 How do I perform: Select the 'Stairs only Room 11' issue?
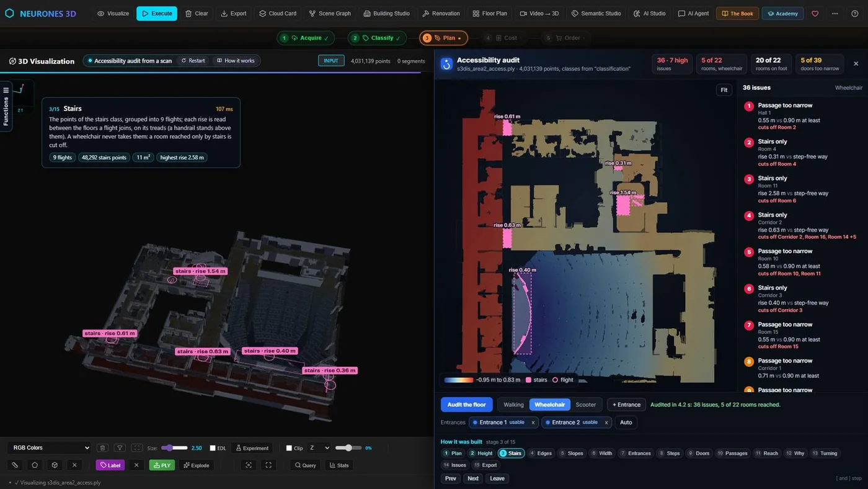pyautogui.click(x=803, y=189)
